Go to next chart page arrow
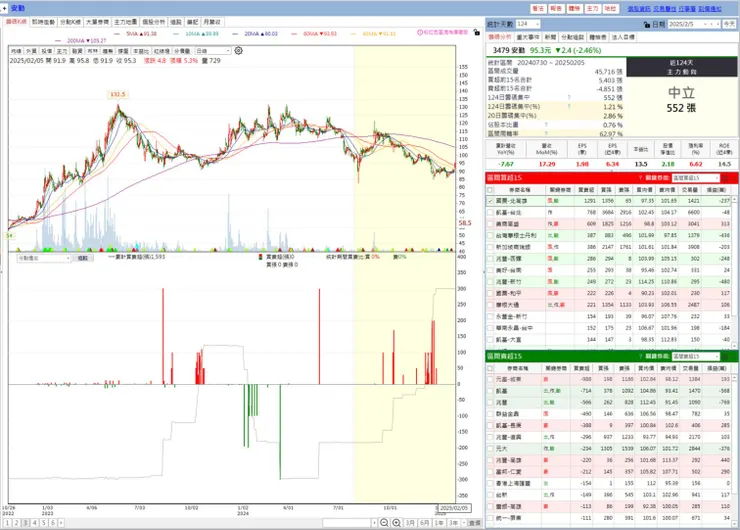740x530 pixels. (x=61, y=523)
